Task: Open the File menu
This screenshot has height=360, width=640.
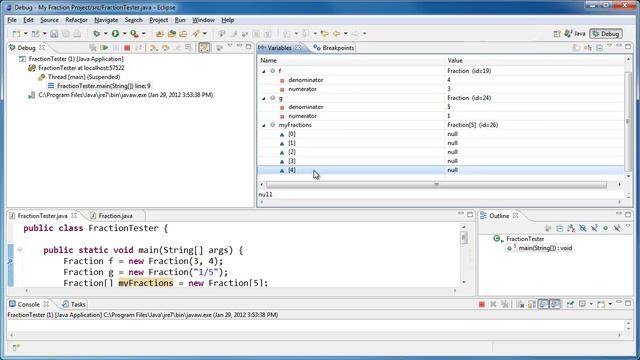Action: click(x=12, y=20)
